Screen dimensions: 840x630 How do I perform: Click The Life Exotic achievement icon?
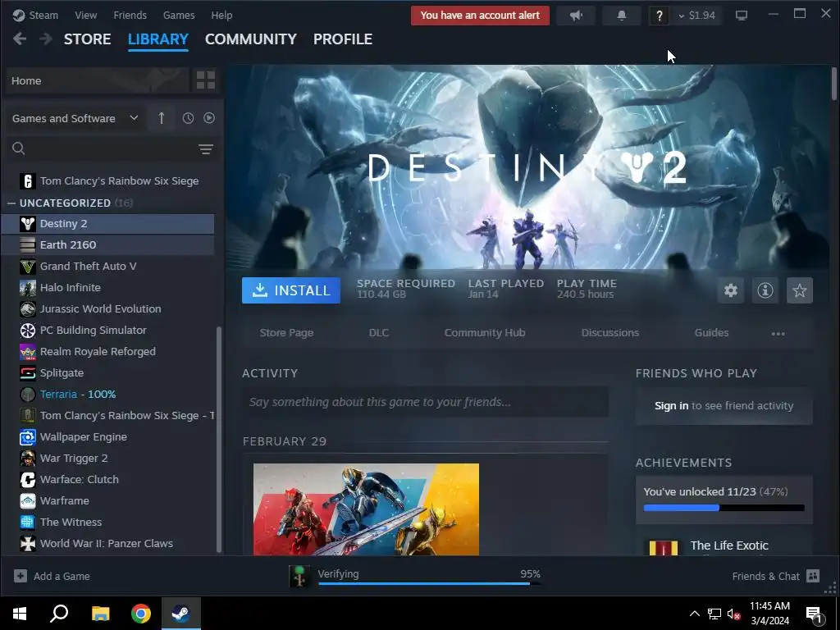tap(663, 547)
